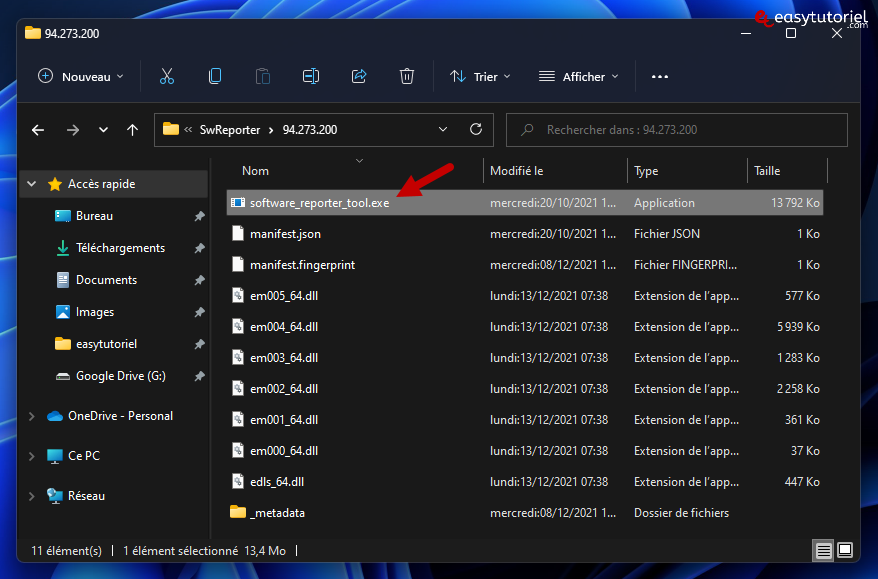Click the 13 792 Ko size cell

795,203
